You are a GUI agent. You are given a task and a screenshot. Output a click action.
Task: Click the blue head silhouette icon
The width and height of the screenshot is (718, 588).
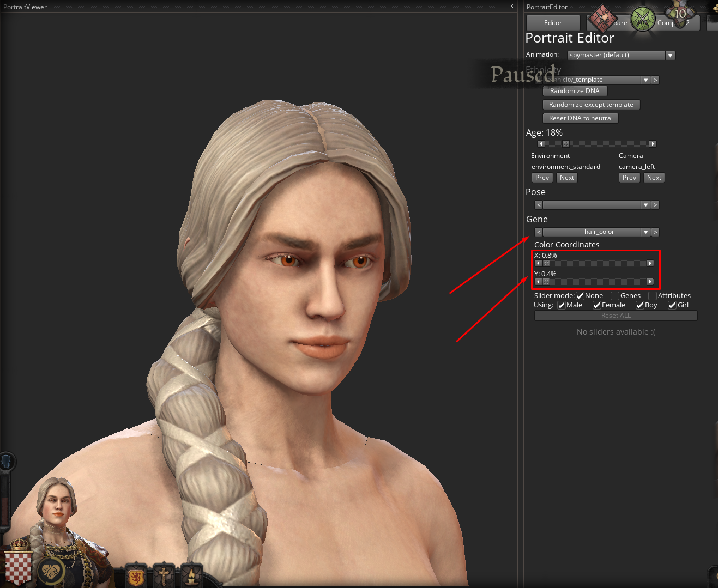7,462
